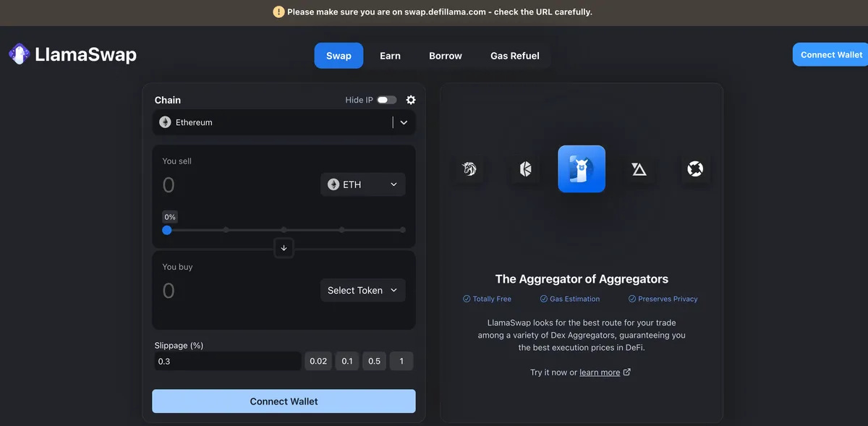The height and width of the screenshot is (426, 868).
Task: Click the triangle-logo aggregator icon
Action: [639, 169]
